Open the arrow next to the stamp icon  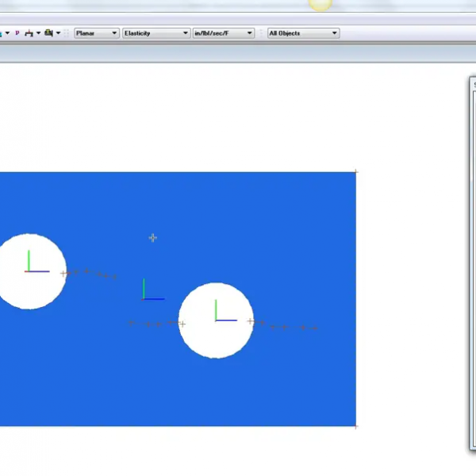[x=58, y=33]
